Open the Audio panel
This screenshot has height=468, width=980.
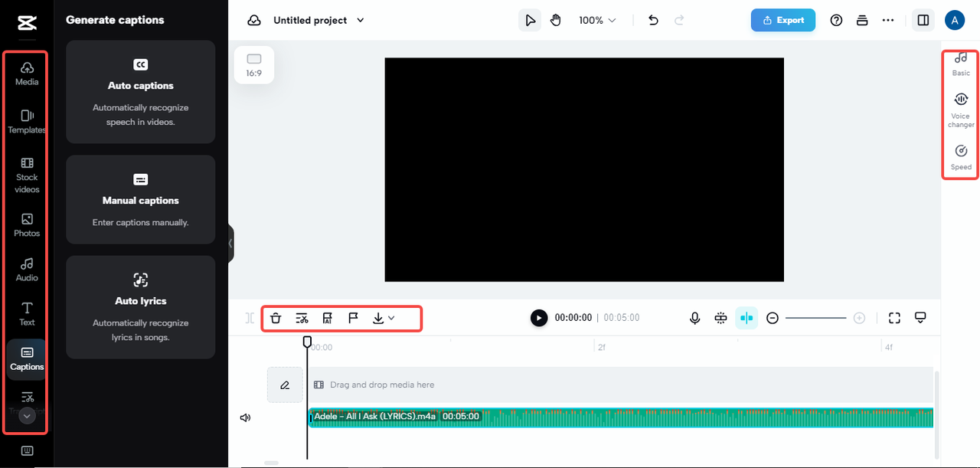tap(27, 270)
